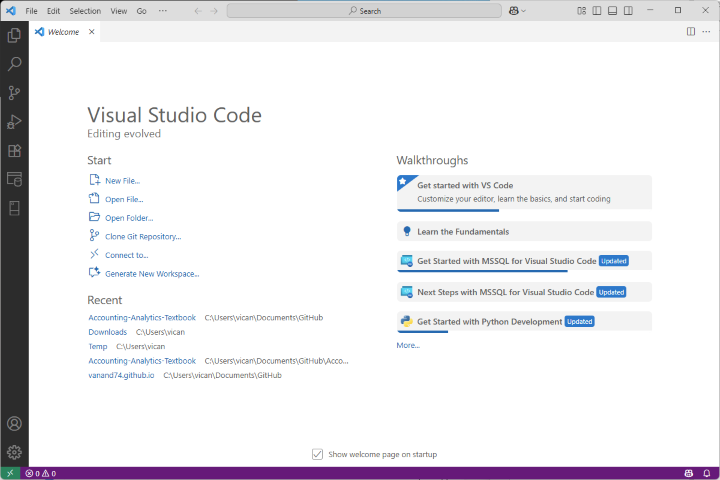The height and width of the screenshot is (480, 720).
Task: Open editor More Actions ellipsis menu
Action: click(706, 32)
